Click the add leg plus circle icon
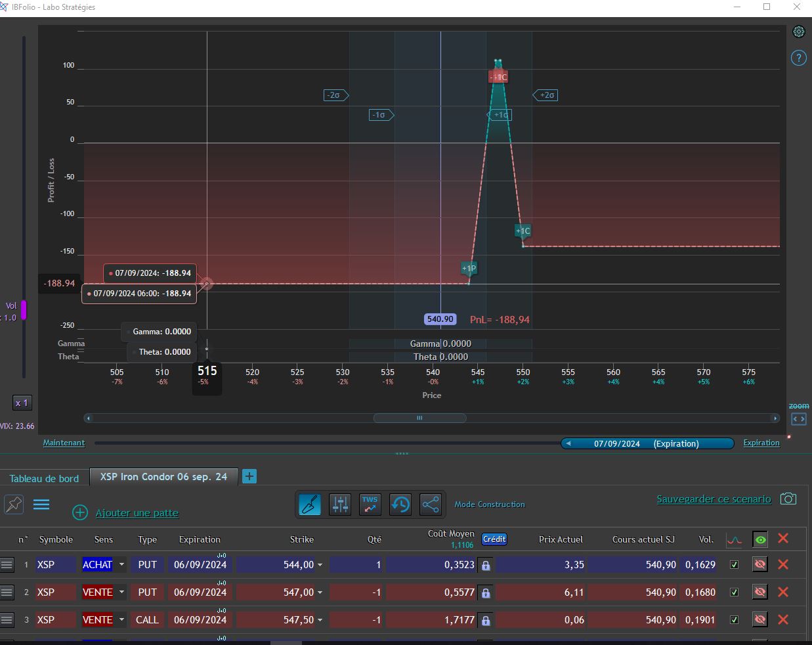 point(80,513)
